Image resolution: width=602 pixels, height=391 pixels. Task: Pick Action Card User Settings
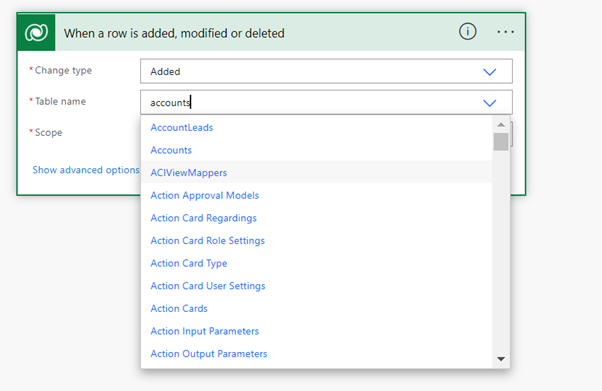pos(316,286)
